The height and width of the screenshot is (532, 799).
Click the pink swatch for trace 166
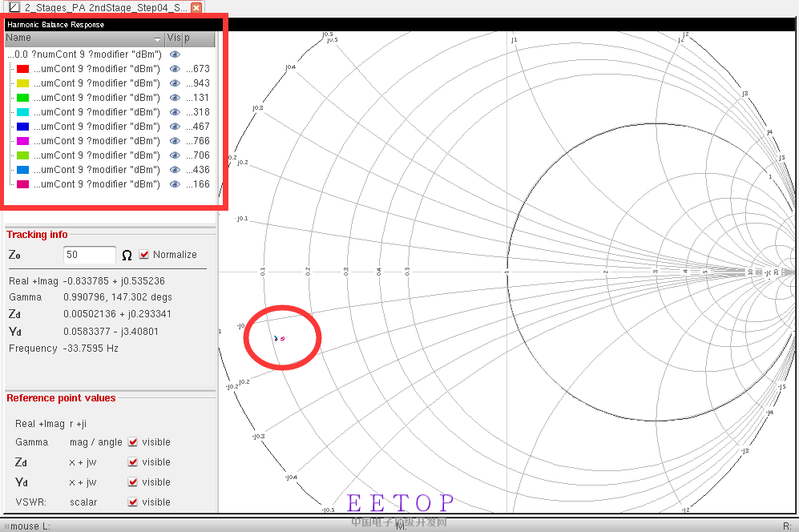(23, 184)
